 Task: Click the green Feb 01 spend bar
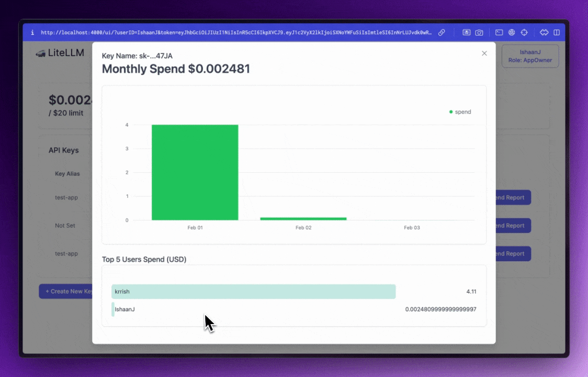tap(195, 172)
